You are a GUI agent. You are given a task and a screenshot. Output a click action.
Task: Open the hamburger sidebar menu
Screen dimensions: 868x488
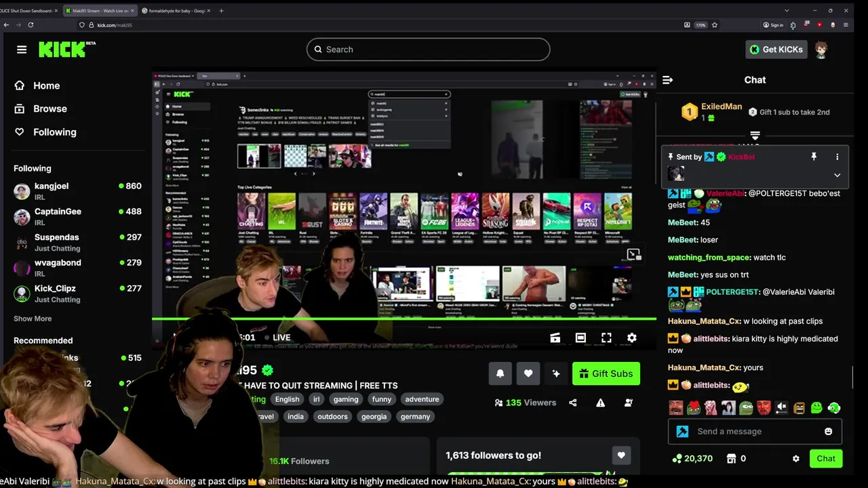[x=22, y=49]
